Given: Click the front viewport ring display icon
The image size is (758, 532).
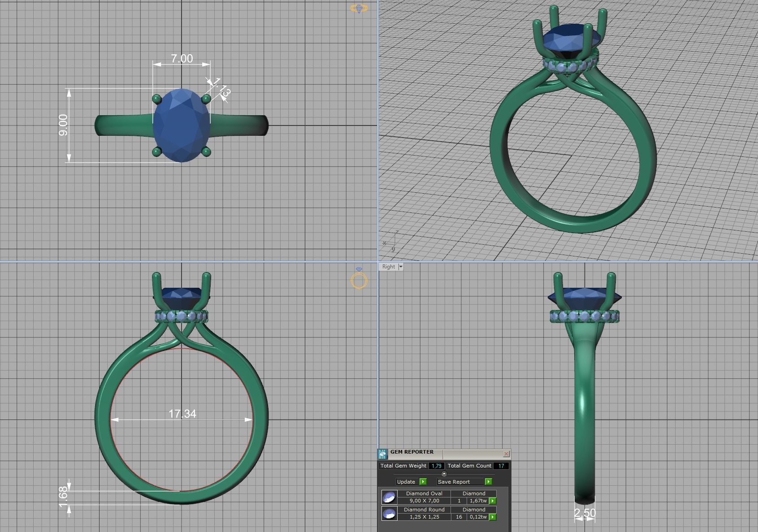Looking at the screenshot, I should [x=359, y=278].
